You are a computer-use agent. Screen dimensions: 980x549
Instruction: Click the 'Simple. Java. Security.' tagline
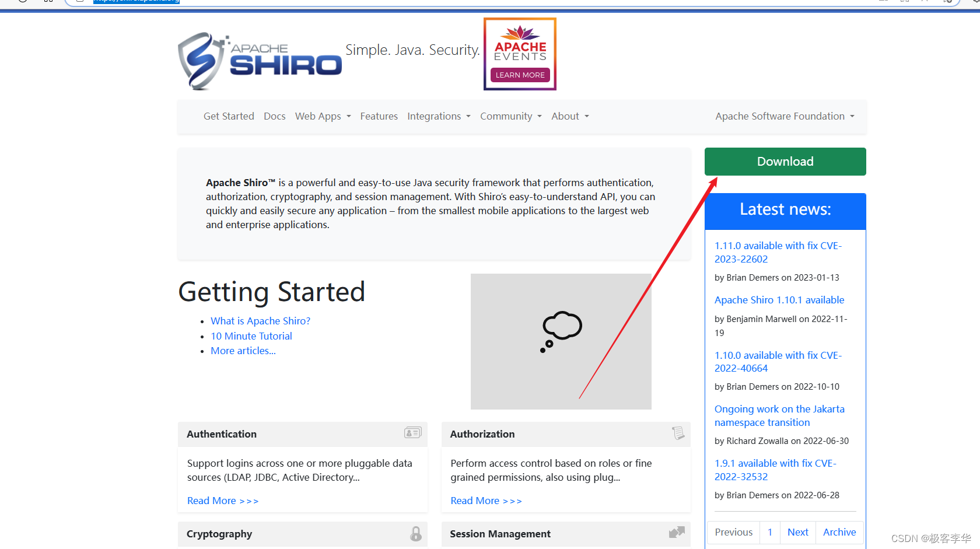(x=412, y=50)
